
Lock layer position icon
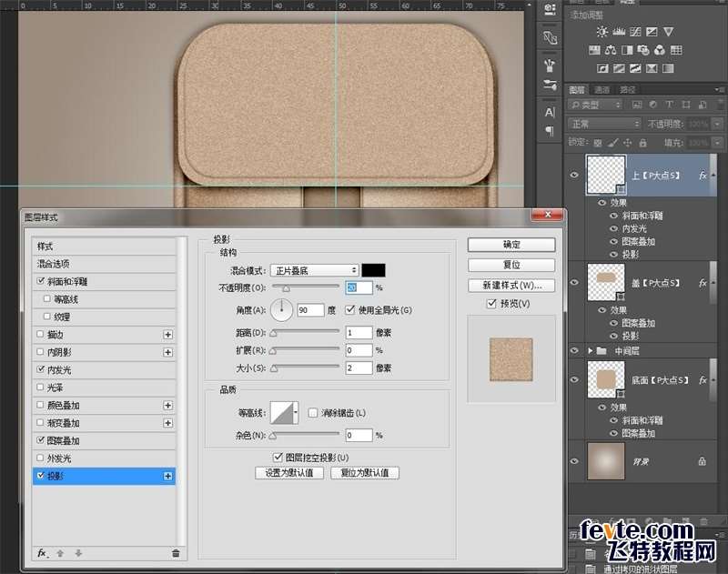tap(627, 143)
